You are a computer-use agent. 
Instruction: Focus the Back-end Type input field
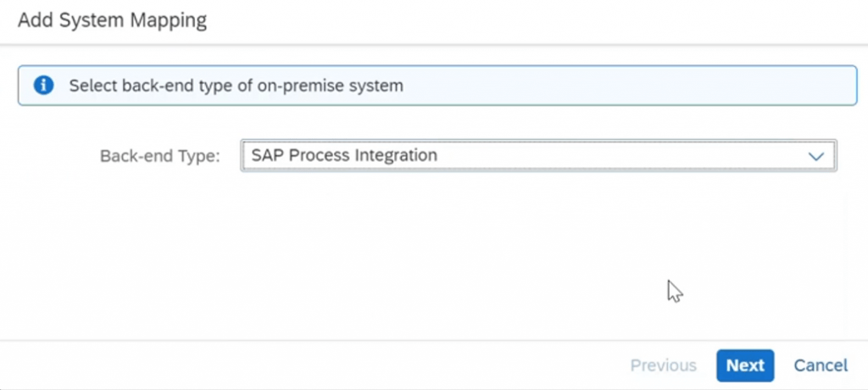point(538,156)
